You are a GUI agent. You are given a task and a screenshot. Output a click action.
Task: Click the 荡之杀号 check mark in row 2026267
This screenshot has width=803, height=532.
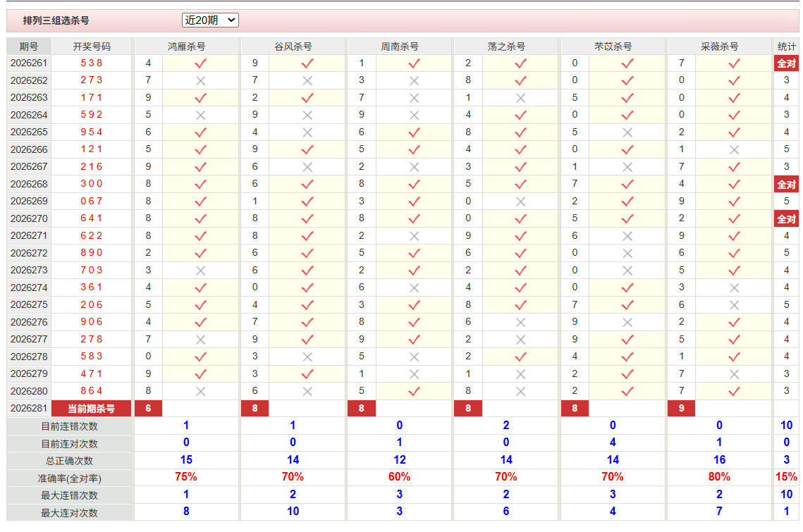pos(521,167)
